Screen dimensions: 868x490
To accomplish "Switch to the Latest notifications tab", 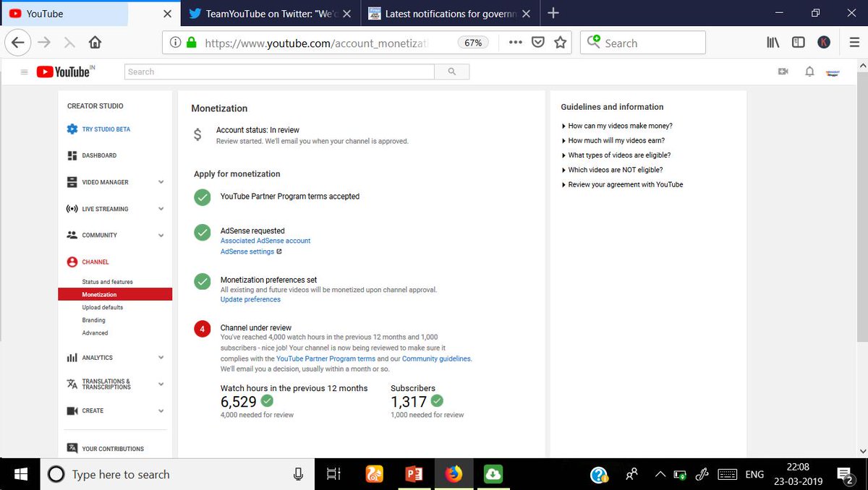I will [448, 13].
